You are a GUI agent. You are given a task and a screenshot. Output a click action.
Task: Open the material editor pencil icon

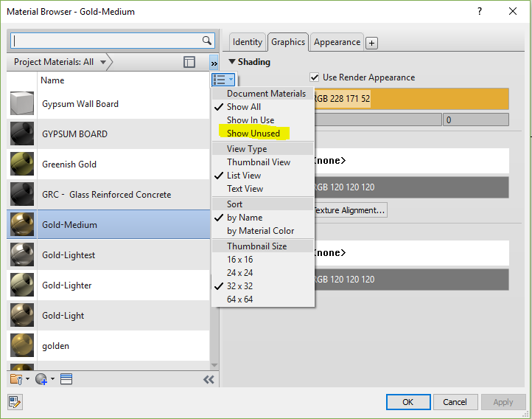pos(15,402)
